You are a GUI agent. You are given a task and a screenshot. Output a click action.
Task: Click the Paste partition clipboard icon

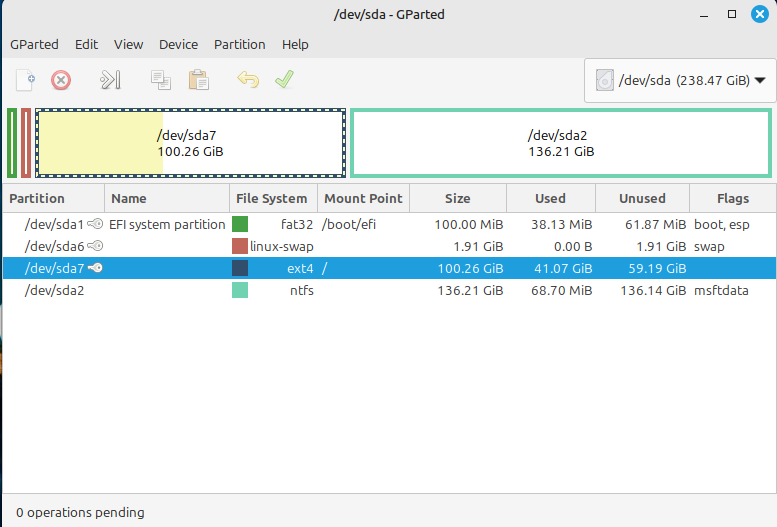tap(198, 80)
